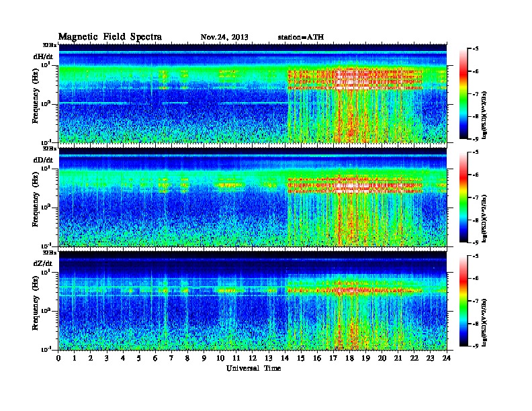Click the '-6' value on dZ/dt color bar
Screen dimensions: 532x411
476,278
